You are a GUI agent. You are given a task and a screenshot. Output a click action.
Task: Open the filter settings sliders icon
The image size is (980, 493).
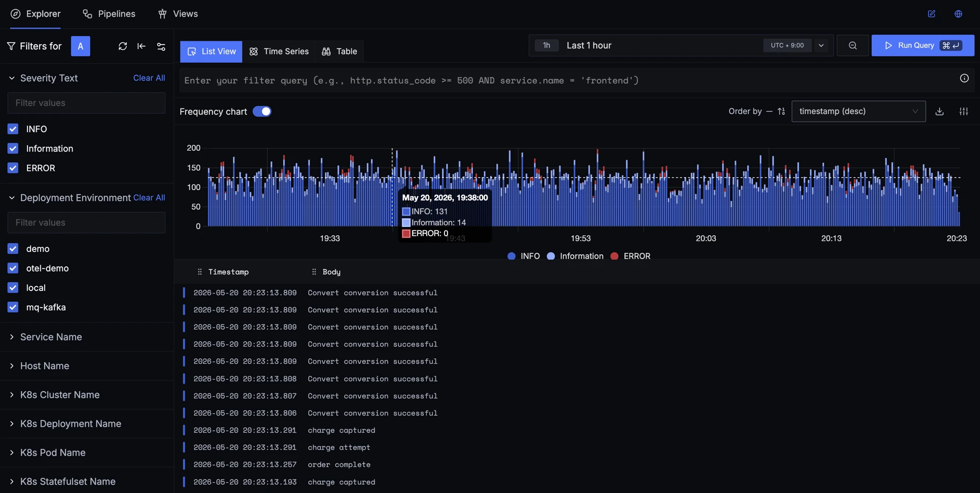point(161,47)
